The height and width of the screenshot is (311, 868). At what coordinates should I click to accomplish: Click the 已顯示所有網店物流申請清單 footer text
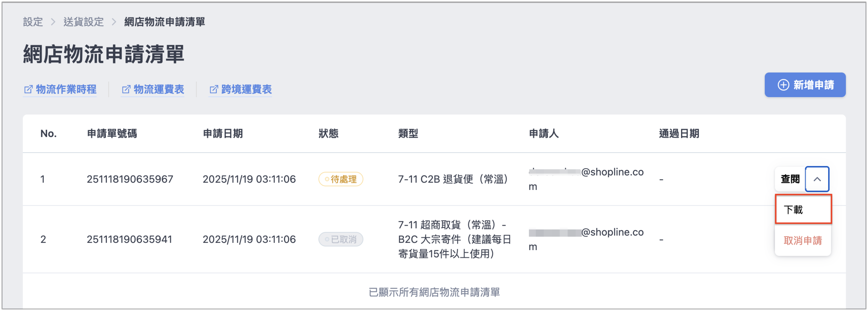coord(434,292)
